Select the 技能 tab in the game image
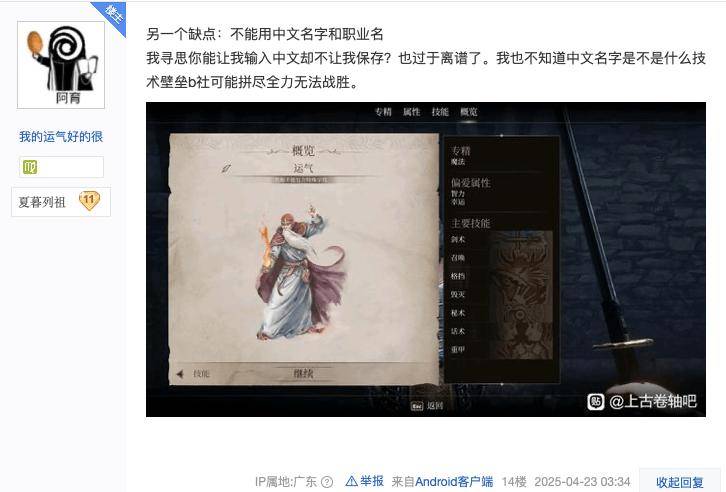The width and height of the screenshot is (726, 492). coord(440,112)
